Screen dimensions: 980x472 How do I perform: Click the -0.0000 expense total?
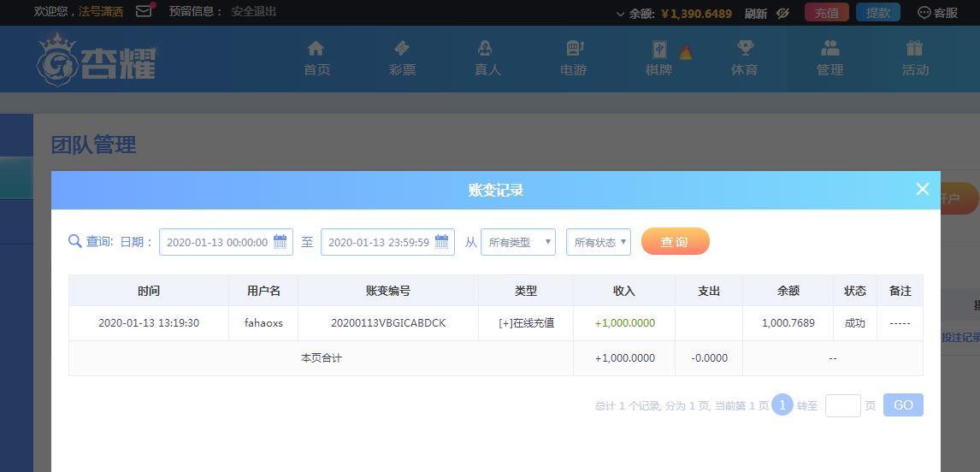pos(709,358)
